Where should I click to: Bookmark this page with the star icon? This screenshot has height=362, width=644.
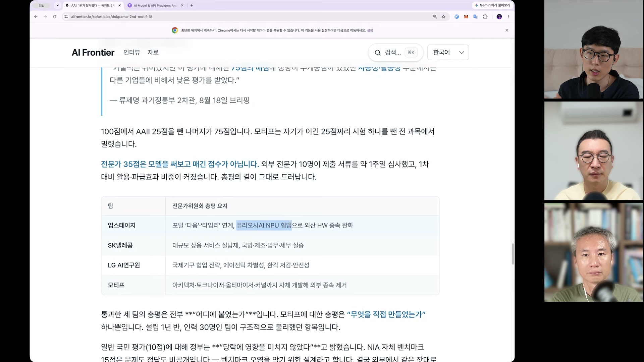click(443, 17)
